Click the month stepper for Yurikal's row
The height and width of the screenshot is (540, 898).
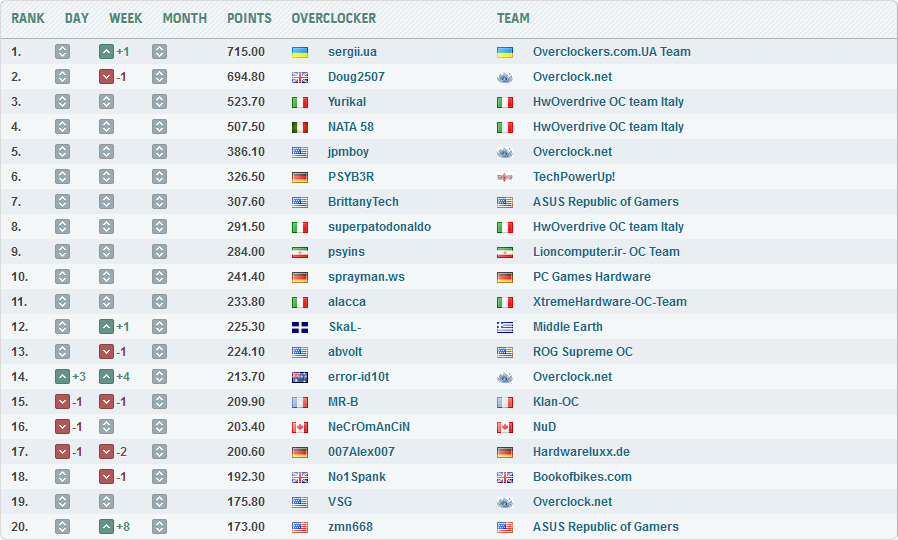(x=159, y=102)
